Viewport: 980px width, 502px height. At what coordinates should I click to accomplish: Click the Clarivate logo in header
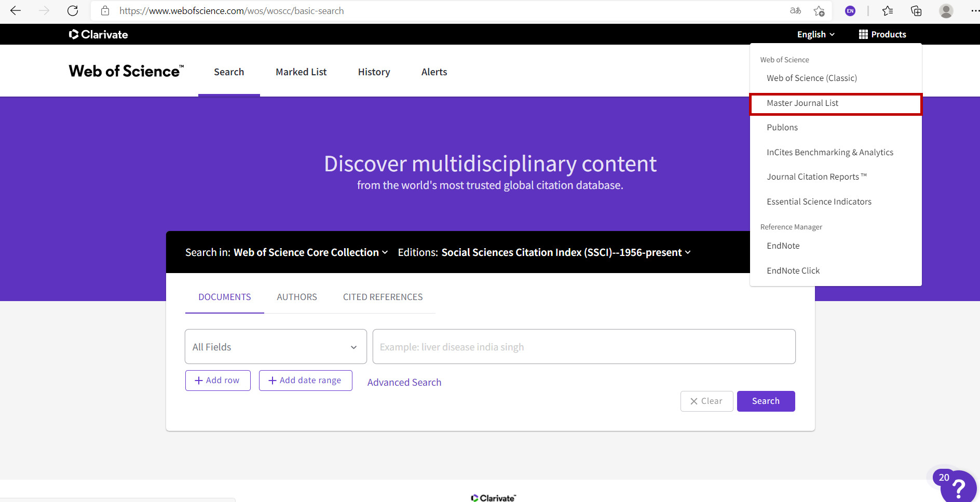point(98,34)
